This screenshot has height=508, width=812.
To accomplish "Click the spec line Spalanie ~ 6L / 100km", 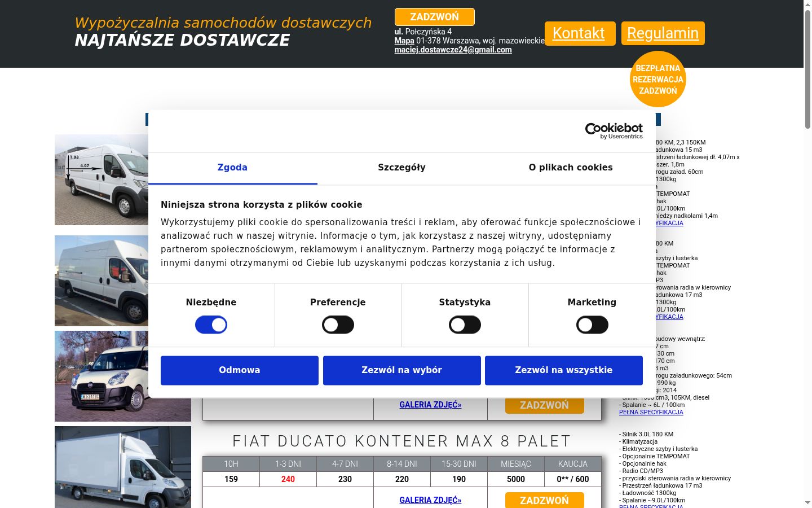I will tap(652, 405).
